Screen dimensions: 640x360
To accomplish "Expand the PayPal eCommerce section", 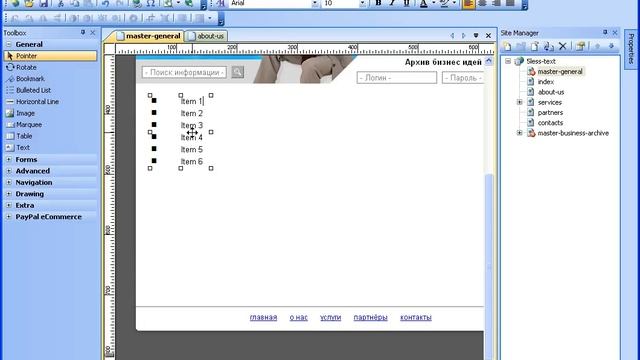I will [9, 217].
